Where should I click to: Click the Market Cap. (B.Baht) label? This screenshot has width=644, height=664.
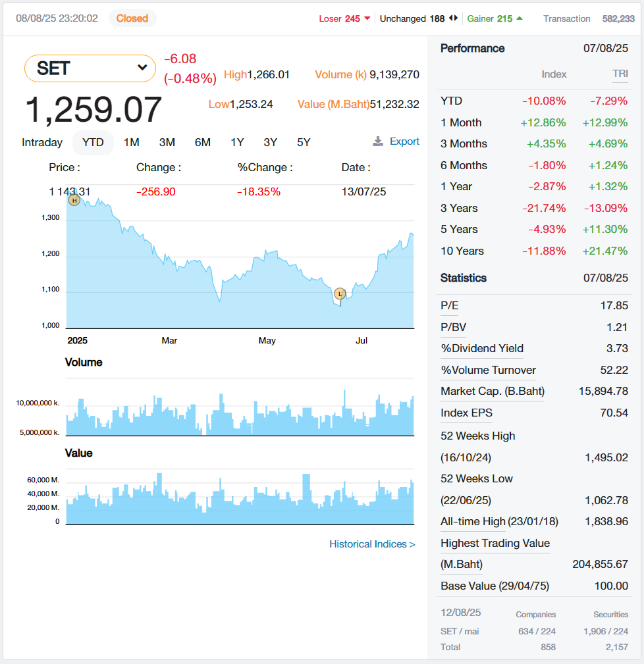(493, 392)
